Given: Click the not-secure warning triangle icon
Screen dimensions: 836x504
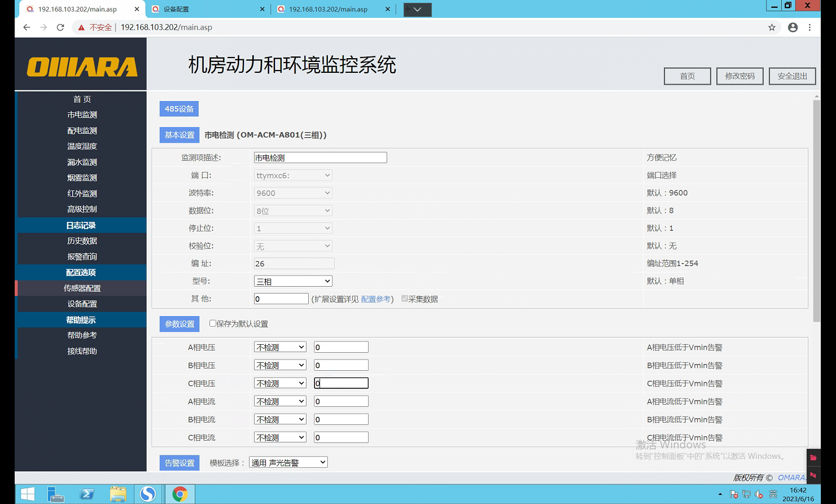Looking at the screenshot, I should 81,27.
